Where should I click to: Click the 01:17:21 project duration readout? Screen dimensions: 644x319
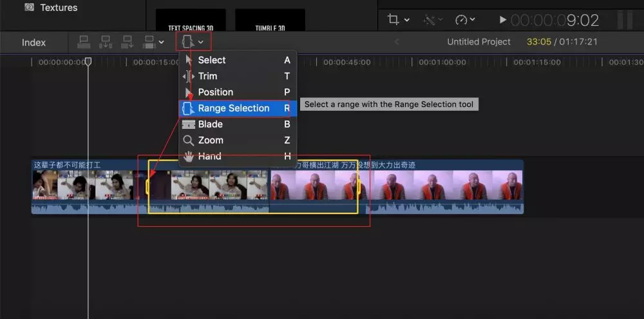point(578,42)
